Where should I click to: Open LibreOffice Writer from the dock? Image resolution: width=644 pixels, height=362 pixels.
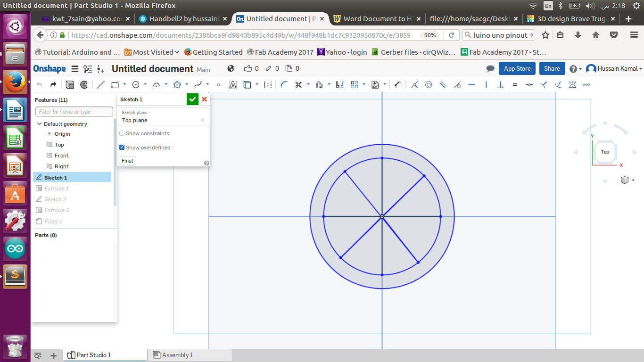15,110
